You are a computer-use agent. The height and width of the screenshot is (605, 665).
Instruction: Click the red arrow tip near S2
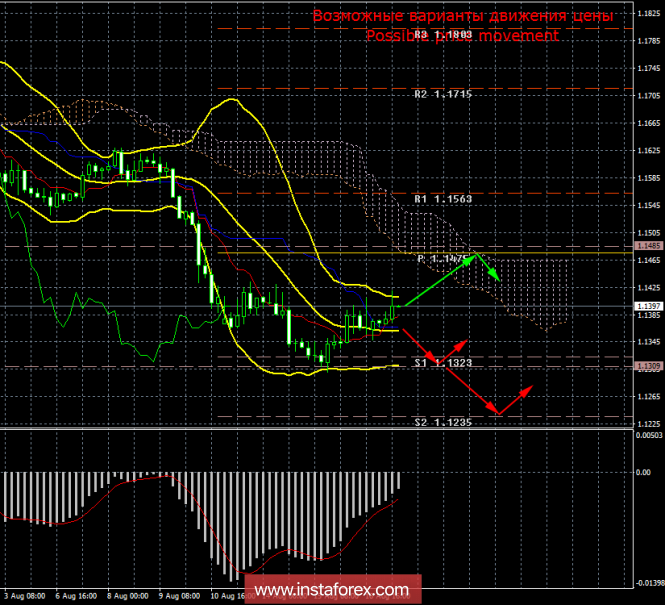497,412
